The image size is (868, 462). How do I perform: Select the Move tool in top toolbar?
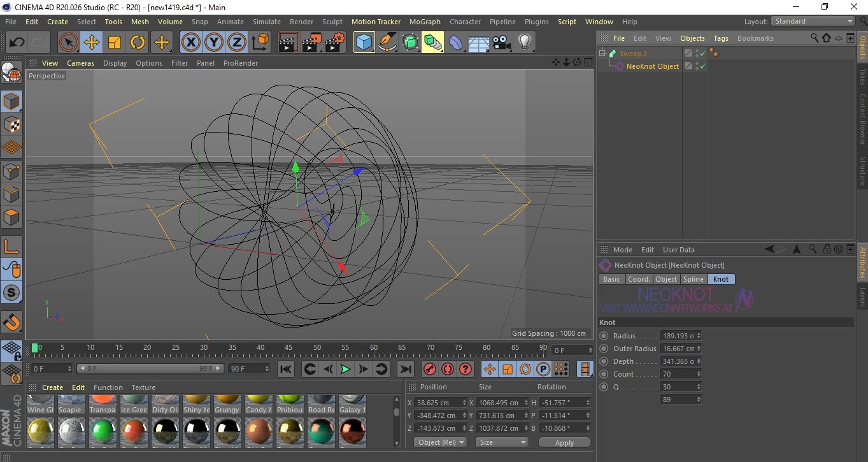tap(92, 43)
